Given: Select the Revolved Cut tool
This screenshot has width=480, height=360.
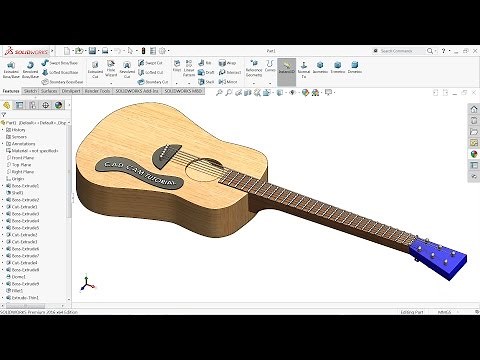Looking at the screenshot, I should 127,70.
